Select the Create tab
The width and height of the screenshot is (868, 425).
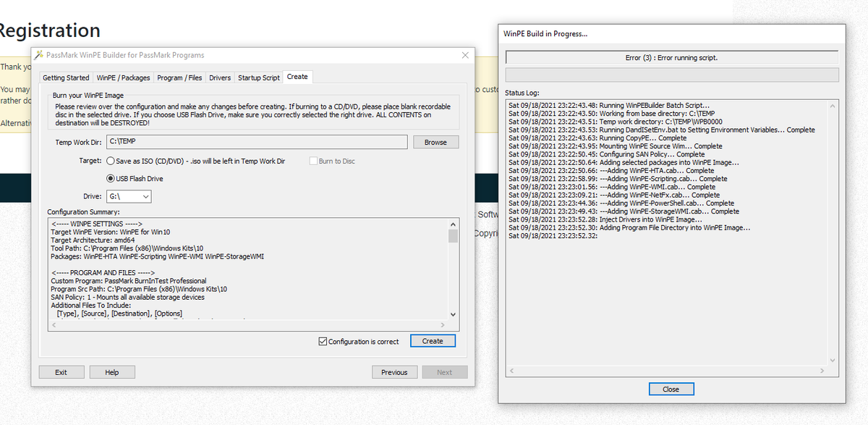click(297, 77)
